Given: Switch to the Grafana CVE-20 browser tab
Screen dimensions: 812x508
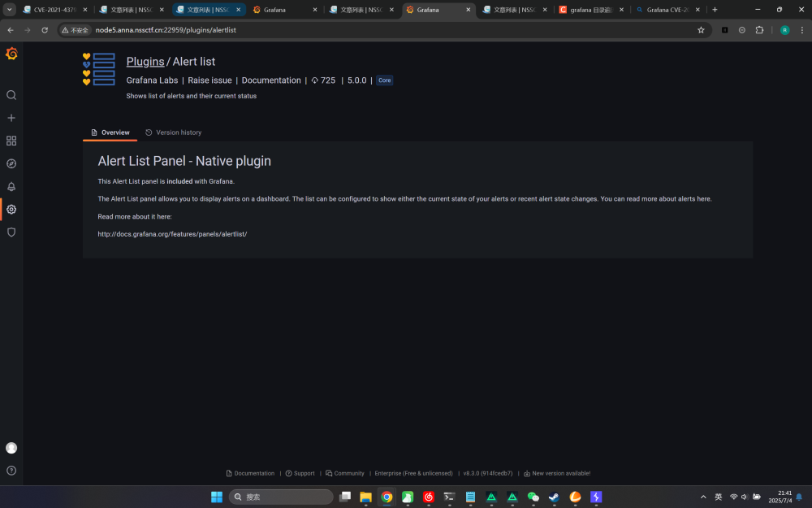Looking at the screenshot, I should (667, 9).
